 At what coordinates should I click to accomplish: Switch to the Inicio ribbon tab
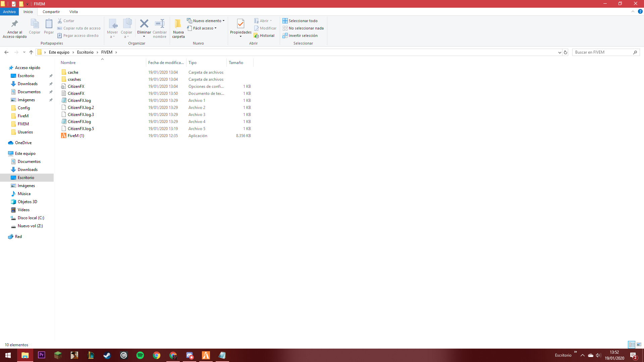point(28,12)
